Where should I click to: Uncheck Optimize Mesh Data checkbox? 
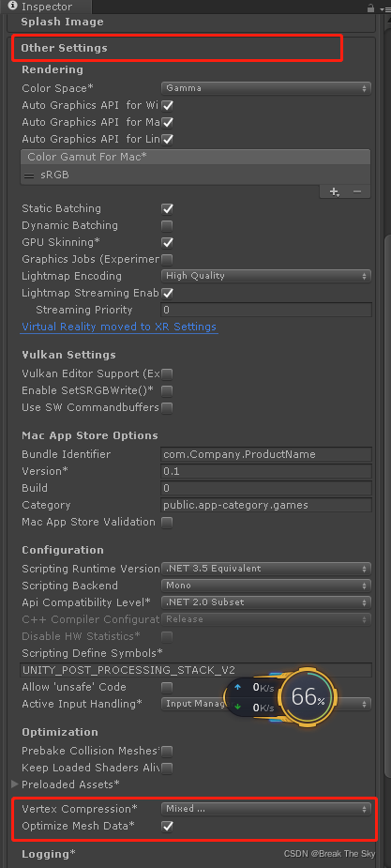point(167,826)
